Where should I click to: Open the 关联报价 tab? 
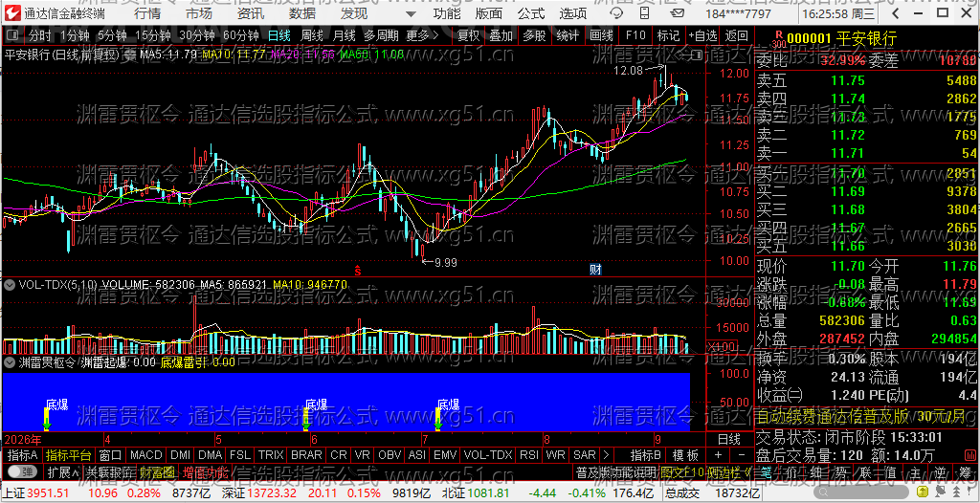109,471
